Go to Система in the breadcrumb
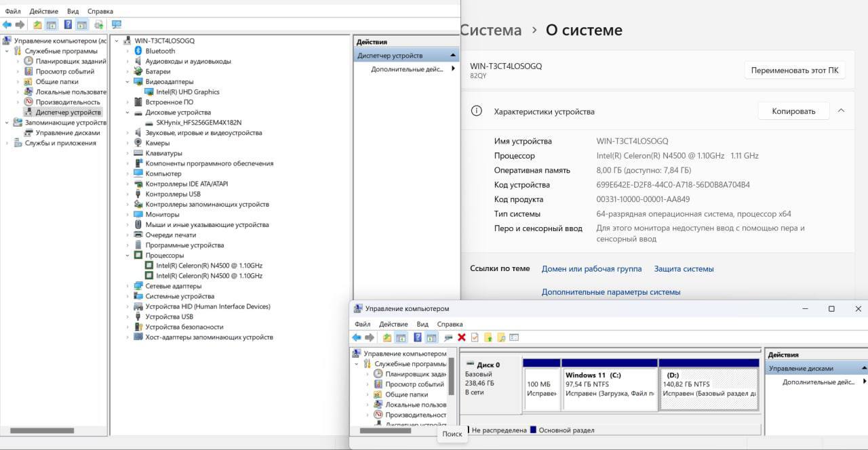The image size is (868, 450). pyautogui.click(x=491, y=30)
